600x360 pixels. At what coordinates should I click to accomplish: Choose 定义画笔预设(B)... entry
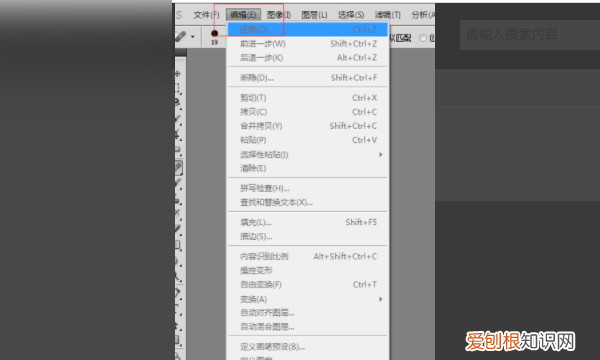[x=308, y=347]
